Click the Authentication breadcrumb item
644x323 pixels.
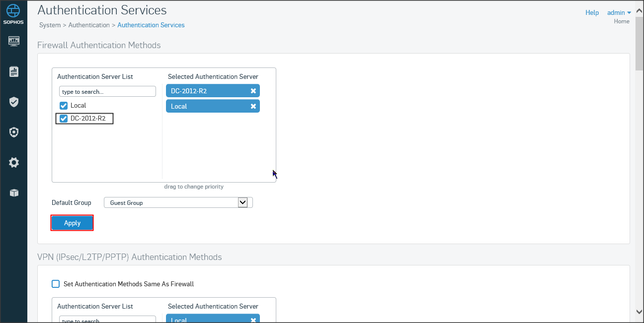pos(89,25)
